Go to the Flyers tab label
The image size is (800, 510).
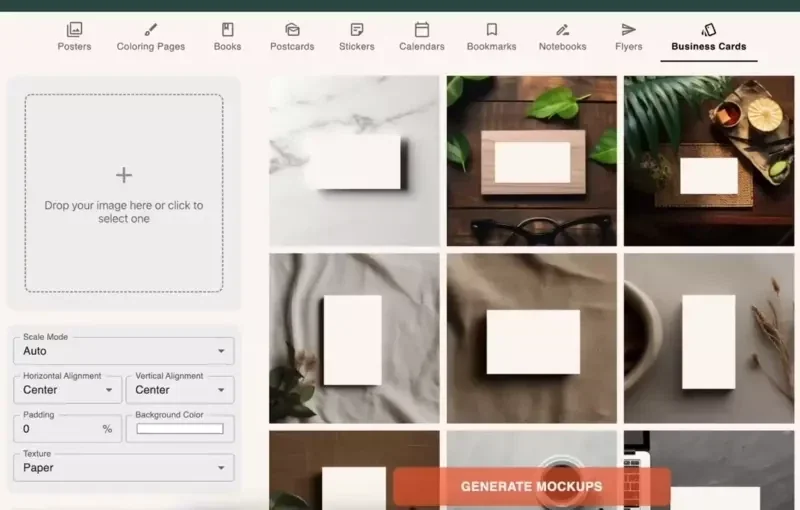(629, 46)
